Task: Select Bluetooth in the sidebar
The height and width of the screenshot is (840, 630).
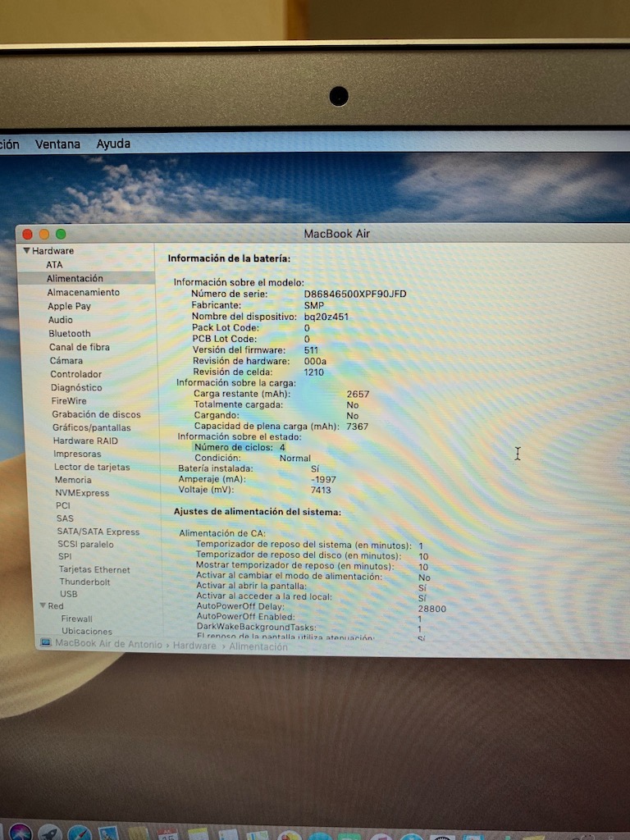Action: pyautogui.click(x=70, y=333)
